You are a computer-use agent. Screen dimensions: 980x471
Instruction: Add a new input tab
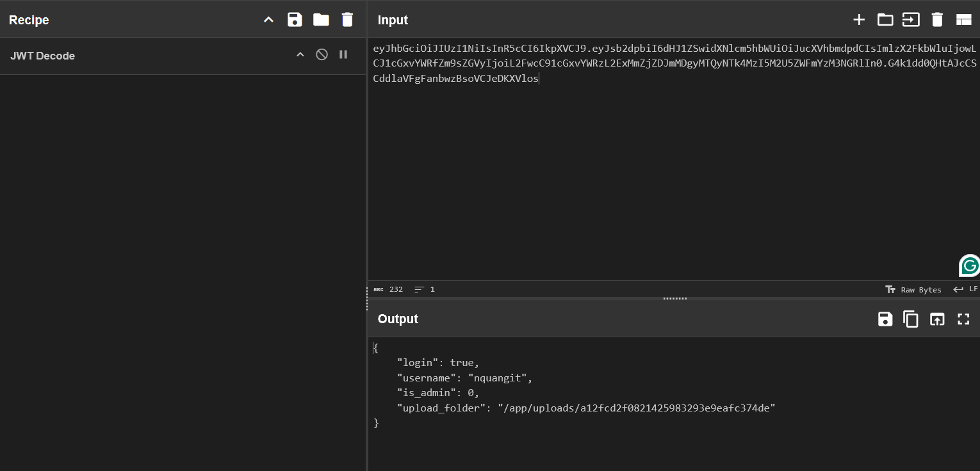click(859, 20)
